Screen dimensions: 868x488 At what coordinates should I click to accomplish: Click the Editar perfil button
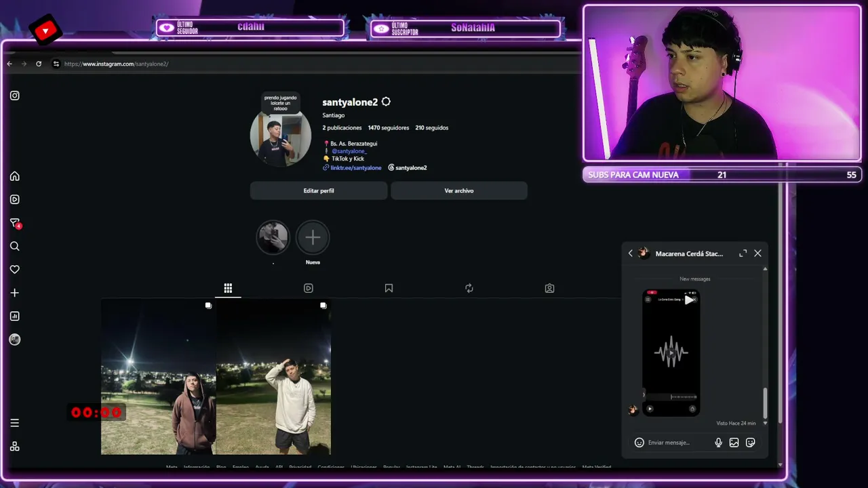click(319, 190)
